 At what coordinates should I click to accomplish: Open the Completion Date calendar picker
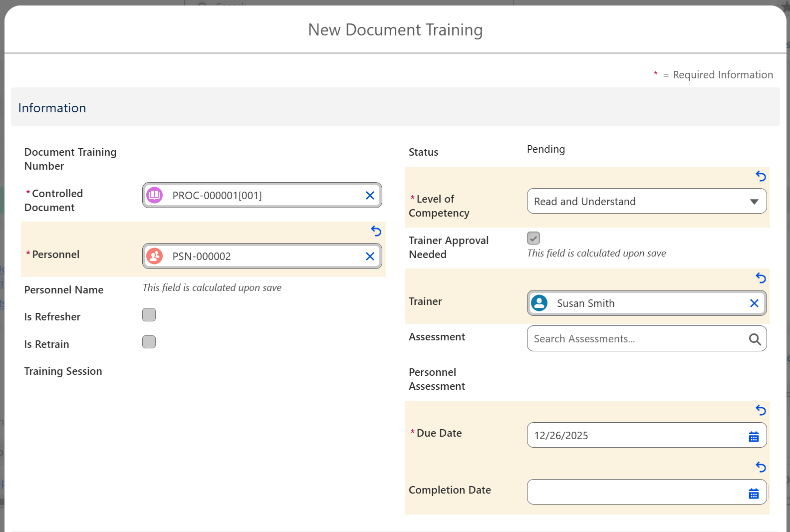(x=754, y=494)
